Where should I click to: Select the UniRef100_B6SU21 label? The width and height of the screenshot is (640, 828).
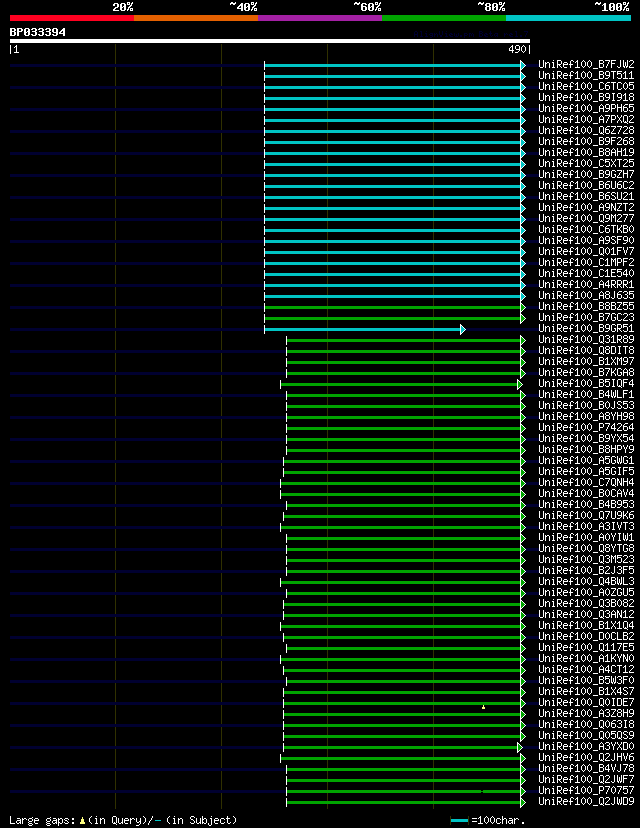(586, 196)
